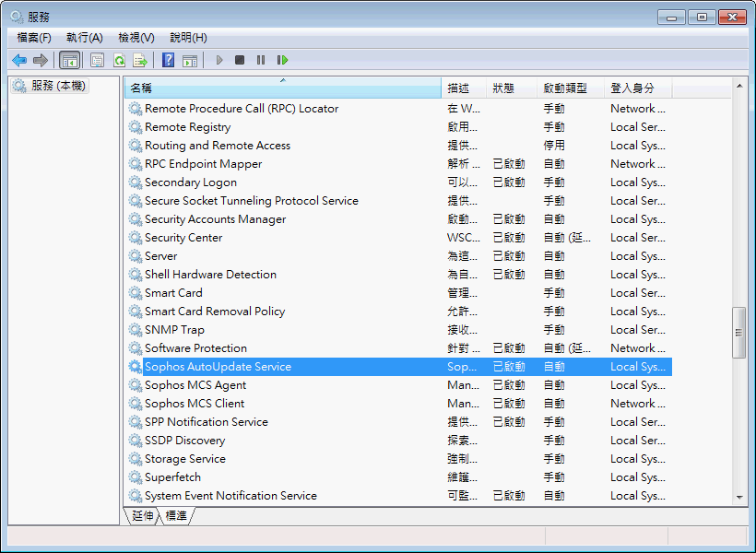Image resolution: width=756 pixels, height=553 pixels.
Task: Click the Export List toolbar icon
Action: [x=140, y=60]
